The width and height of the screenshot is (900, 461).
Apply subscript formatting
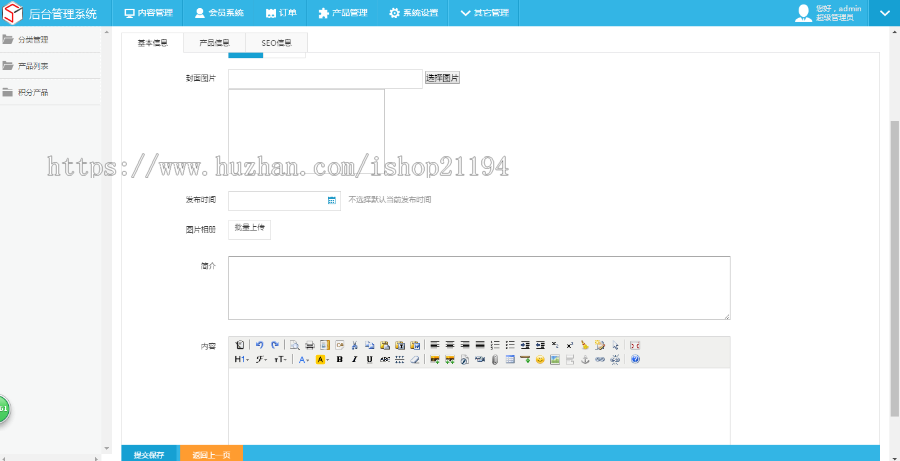coord(555,345)
